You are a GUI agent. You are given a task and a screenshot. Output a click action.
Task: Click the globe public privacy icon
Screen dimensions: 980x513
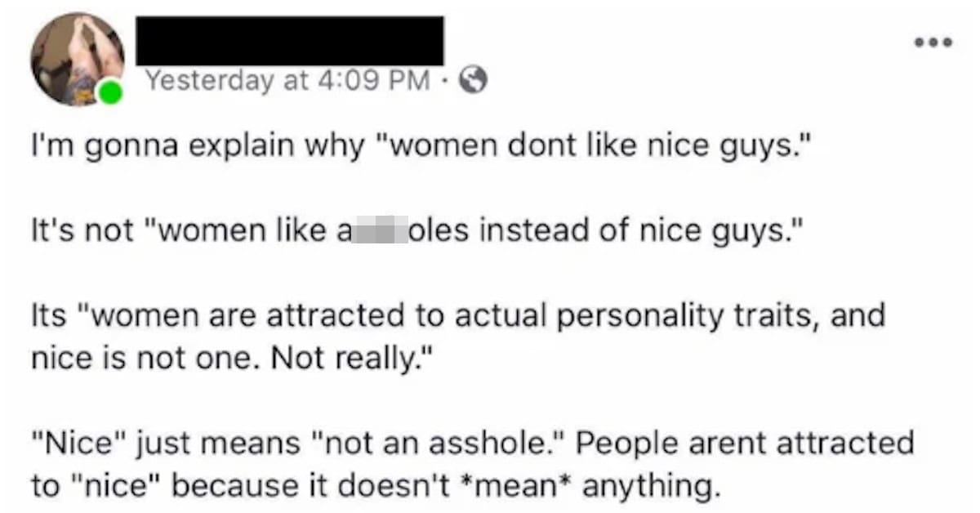pos(474,79)
